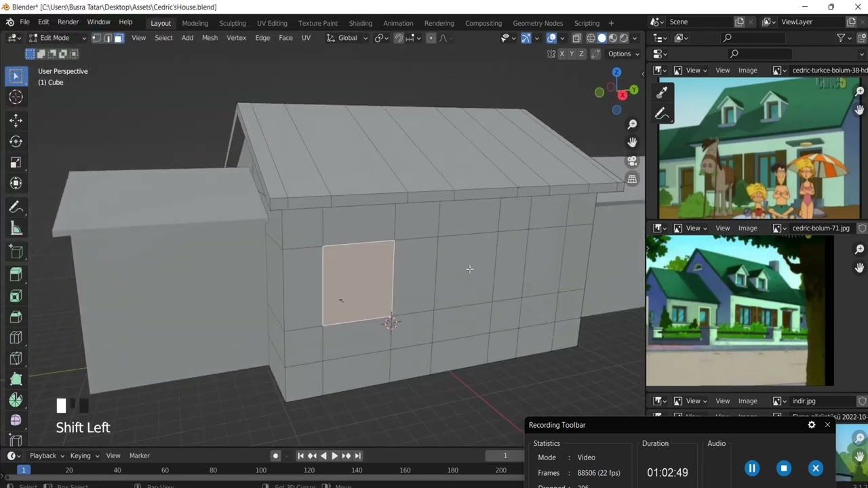Select the Spin tool

(x=16, y=401)
